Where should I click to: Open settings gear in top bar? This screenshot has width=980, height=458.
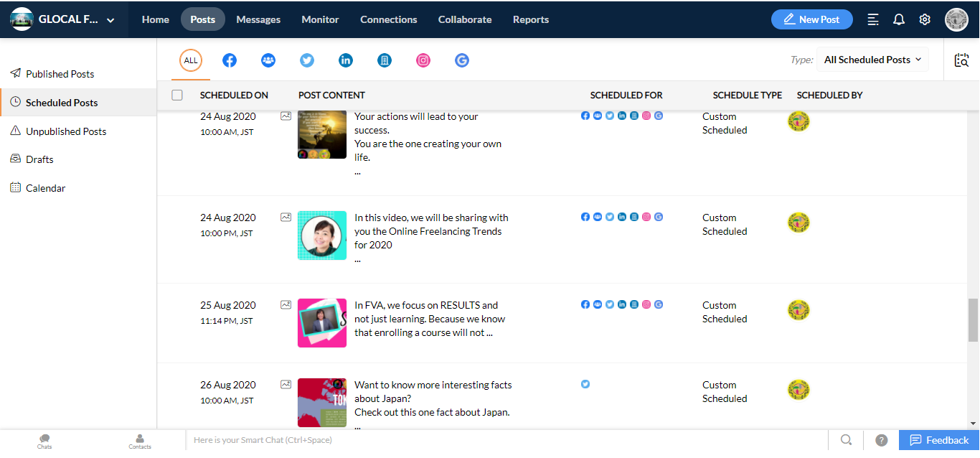925,19
